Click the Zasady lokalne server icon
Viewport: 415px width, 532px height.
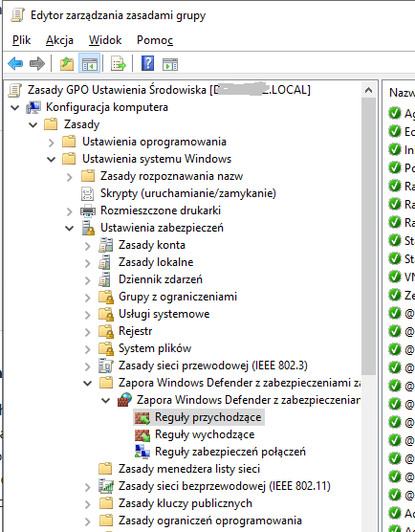coord(105,262)
